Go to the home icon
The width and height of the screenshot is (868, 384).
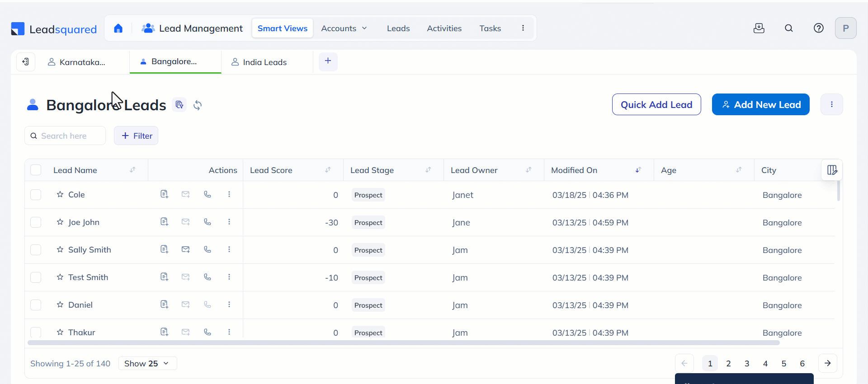[x=118, y=28]
